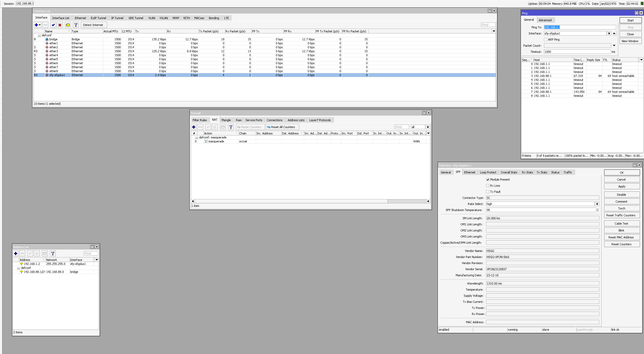Open the Rx Stats tab of sfp-sfpplus1
The image size is (644, 354).
pyautogui.click(x=527, y=172)
